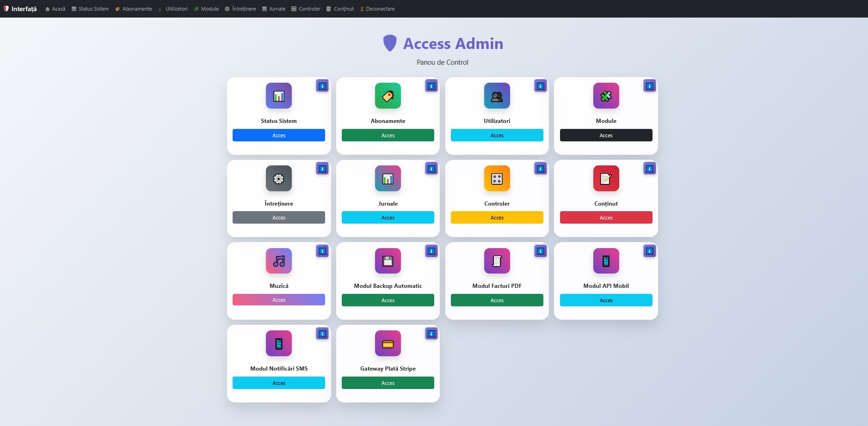The image size is (868, 426).
Task: Select the Module puzzle icon
Action: [606, 96]
